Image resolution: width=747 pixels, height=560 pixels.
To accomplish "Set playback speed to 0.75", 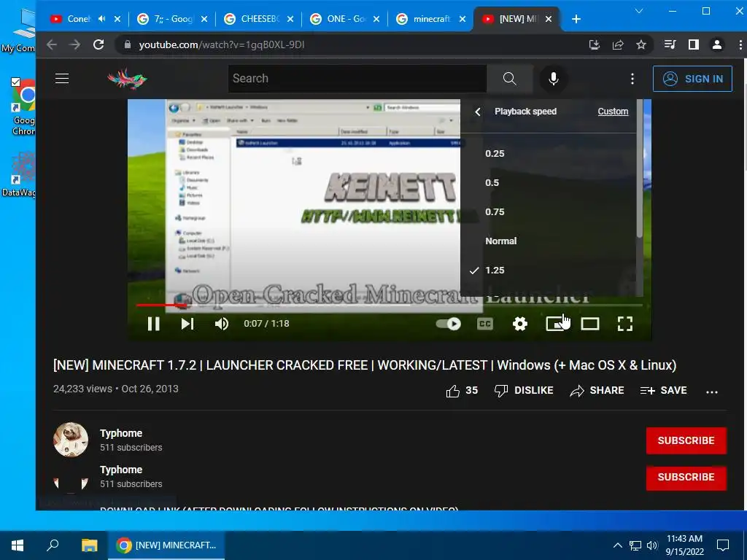I will tap(548, 211).
